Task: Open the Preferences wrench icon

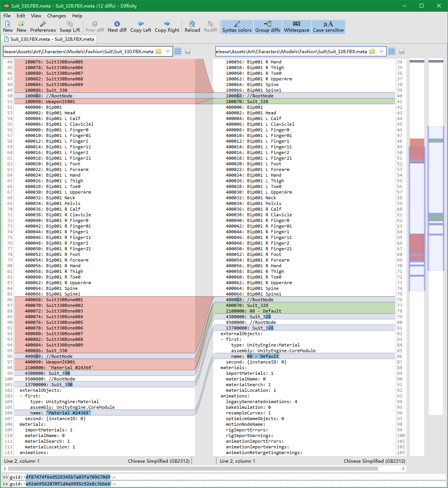Action: (x=43, y=24)
